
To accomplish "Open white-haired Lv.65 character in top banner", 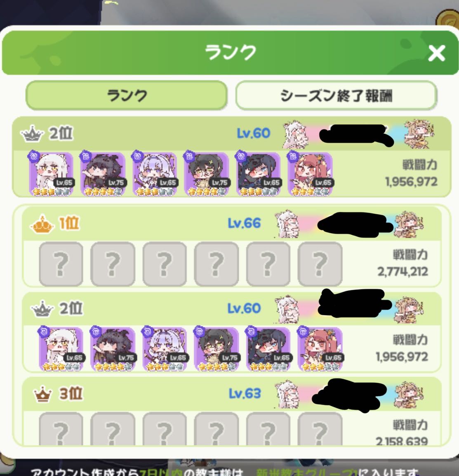I will coord(51,174).
